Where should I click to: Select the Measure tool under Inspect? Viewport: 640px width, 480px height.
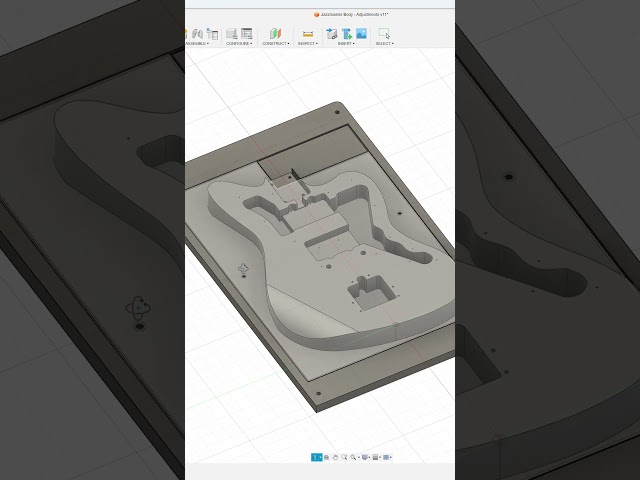[308, 34]
